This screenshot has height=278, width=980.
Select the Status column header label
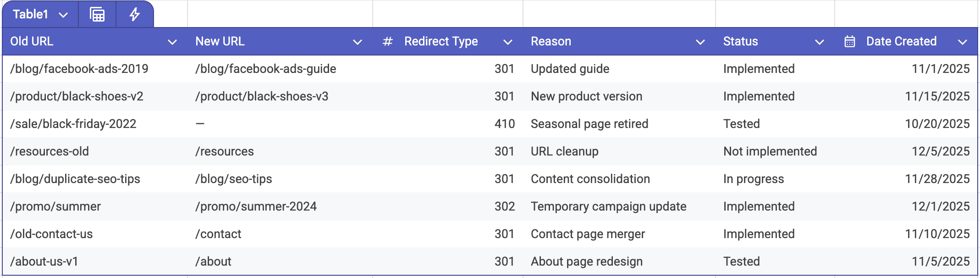pyautogui.click(x=740, y=42)
